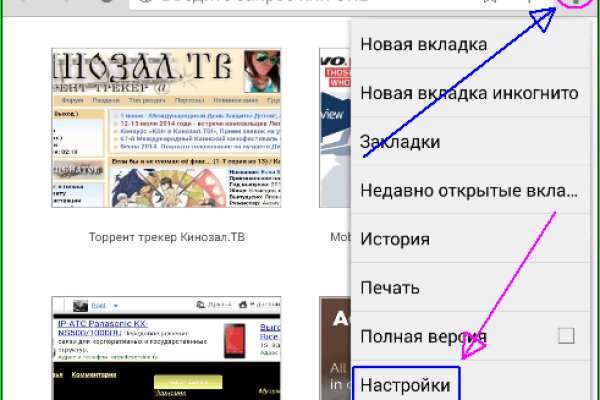The width and height of the screenshot is (600, 400).
Task: Open the top-row second thumbnail beside the menu
Action: (336, 128)
